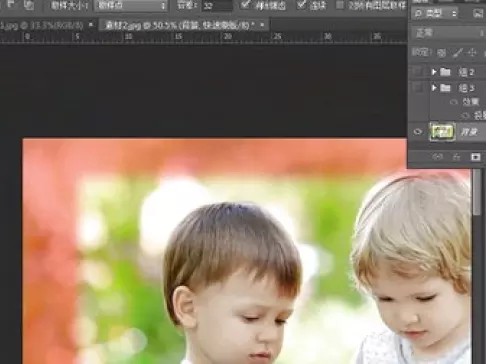Hide the 背景 layer with its eye icon
This screenshot has width=486, height=364.
coord(418,132)
